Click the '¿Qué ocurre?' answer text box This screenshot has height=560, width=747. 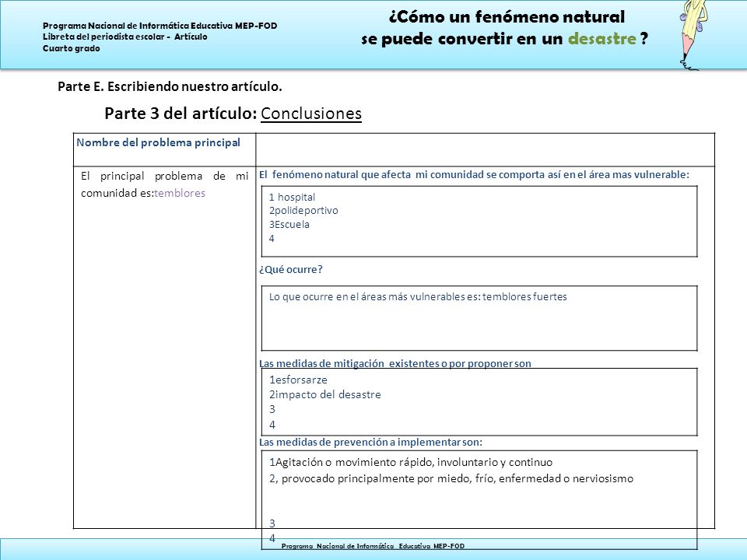tap(479, 318)
